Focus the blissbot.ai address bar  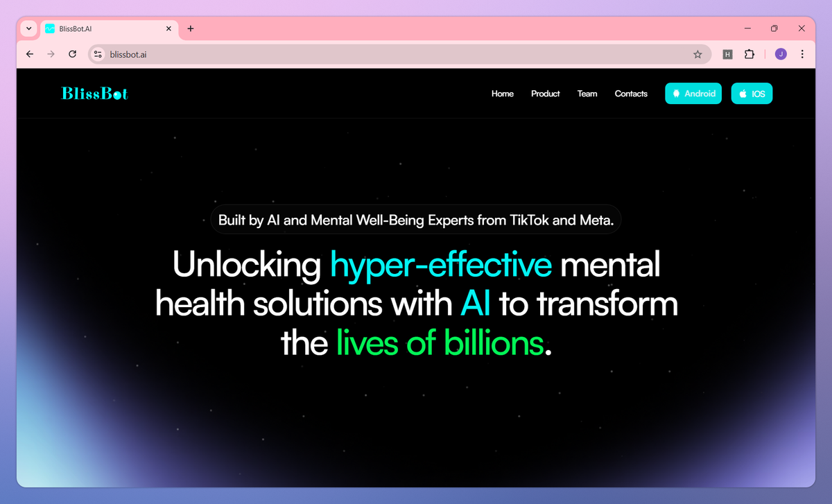pyautogui.click(x=399, y=54)
